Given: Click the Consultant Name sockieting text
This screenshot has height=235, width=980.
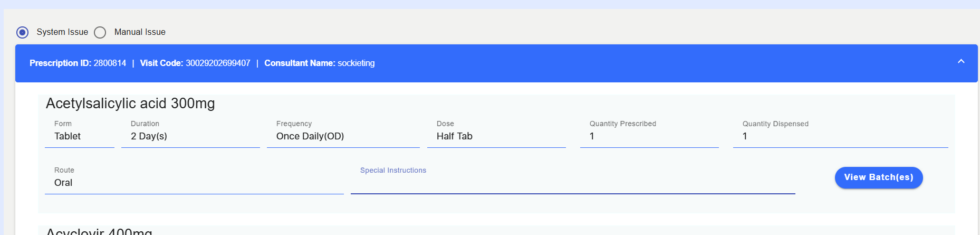Looking at the screenshot, I should pyautogui.click(x=320, y=63).
